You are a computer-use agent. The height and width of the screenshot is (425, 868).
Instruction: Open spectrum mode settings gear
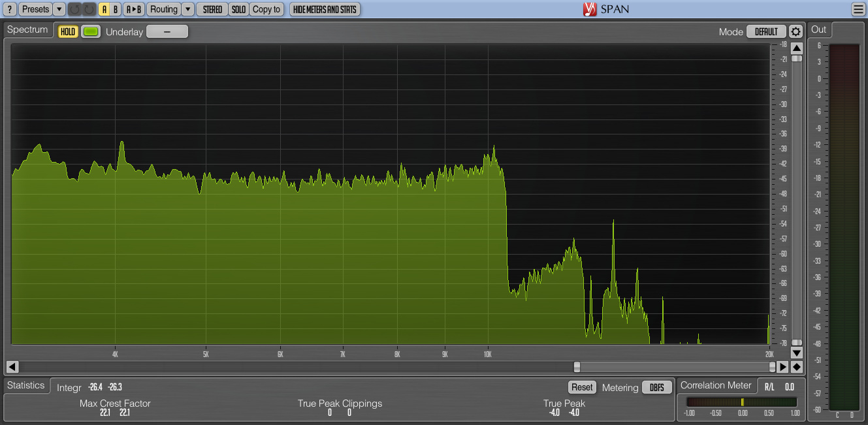[796, 32]
